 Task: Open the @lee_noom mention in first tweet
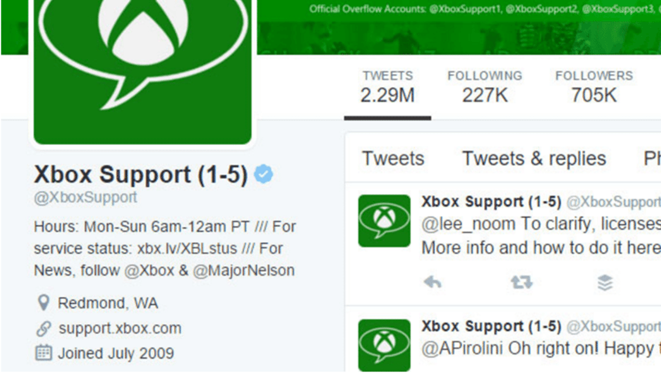(x=468, y=224)
